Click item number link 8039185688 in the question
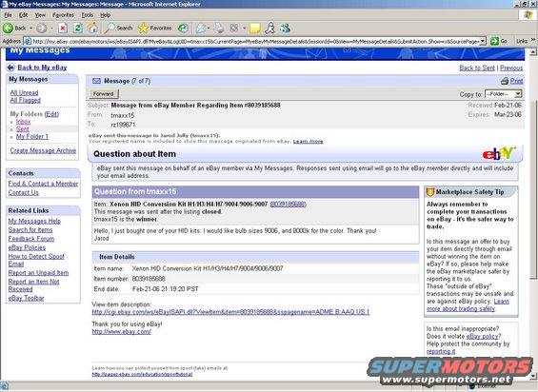538x392 pixels. click(x=289, y=204)
